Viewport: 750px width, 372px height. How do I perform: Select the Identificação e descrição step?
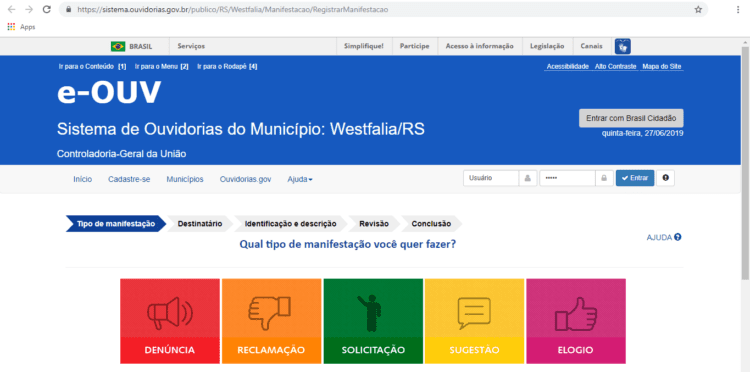[x=290, y=224]
